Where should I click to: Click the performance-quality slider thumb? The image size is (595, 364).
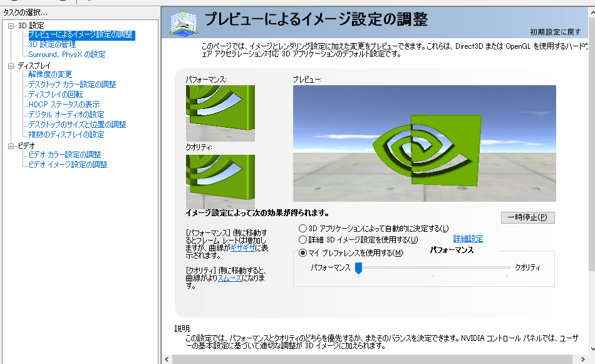(358, 268)
